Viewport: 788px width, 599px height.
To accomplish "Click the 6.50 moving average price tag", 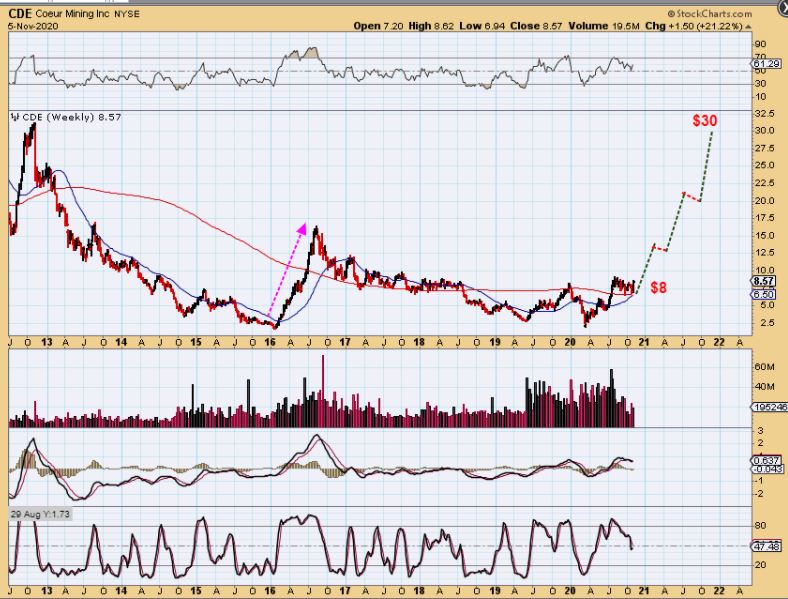I will click(764, 294).
